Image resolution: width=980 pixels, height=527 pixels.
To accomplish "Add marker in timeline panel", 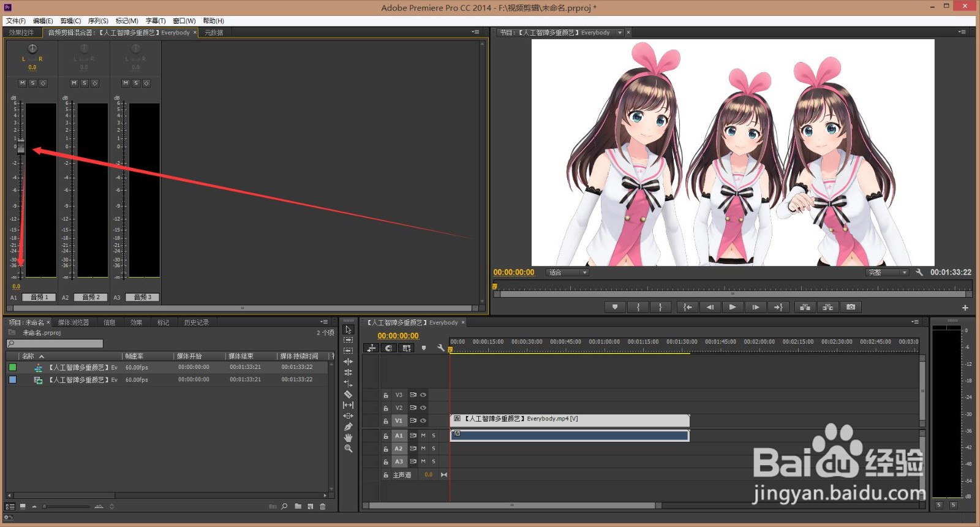I will 423,348.
